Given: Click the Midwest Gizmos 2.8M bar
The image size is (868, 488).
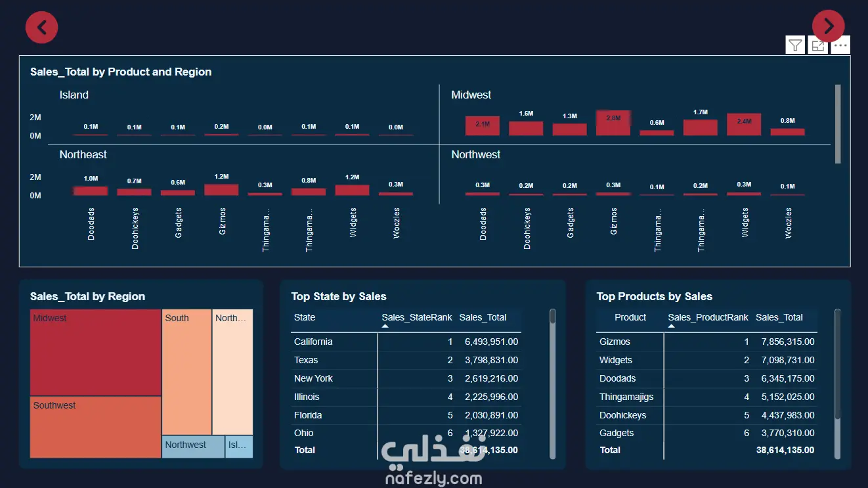Looking at the screenshot, I should [613, 123].
